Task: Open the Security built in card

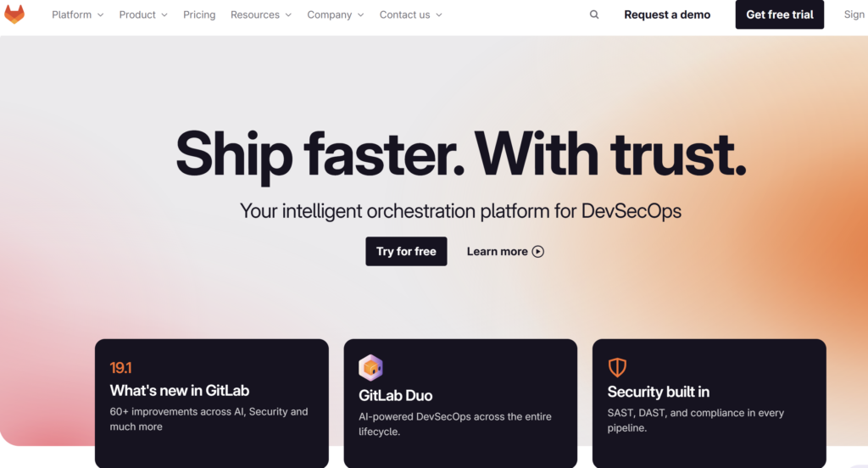Action: point(709,404)
